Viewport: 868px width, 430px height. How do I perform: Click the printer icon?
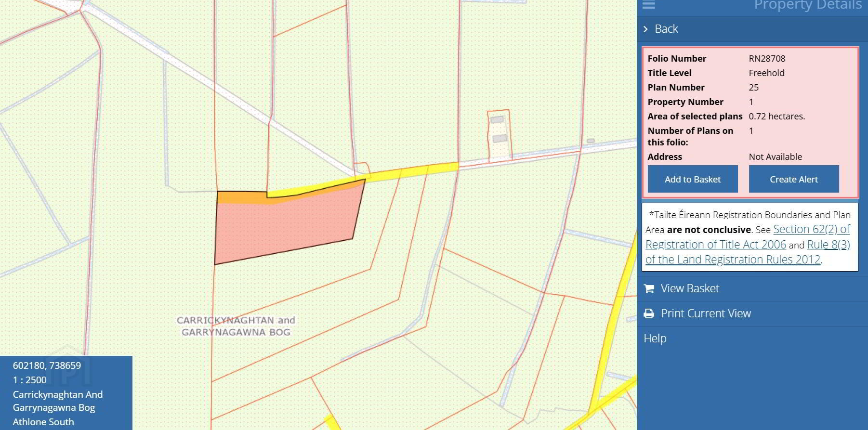point(649,313)
